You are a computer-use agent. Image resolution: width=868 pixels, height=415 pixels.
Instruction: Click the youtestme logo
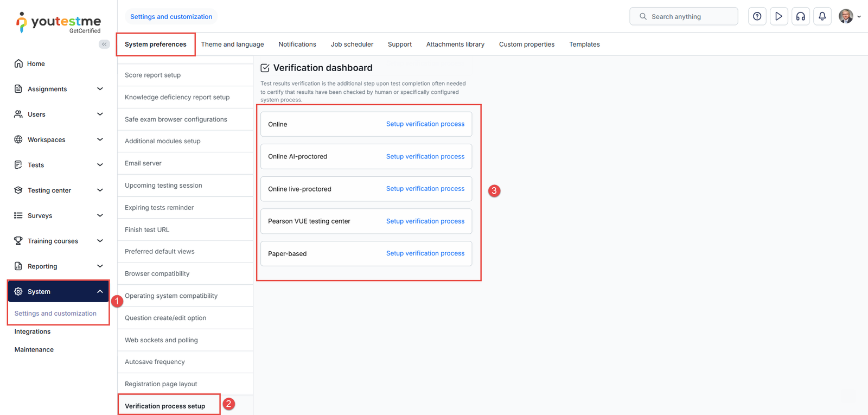[x=59, y=23]
